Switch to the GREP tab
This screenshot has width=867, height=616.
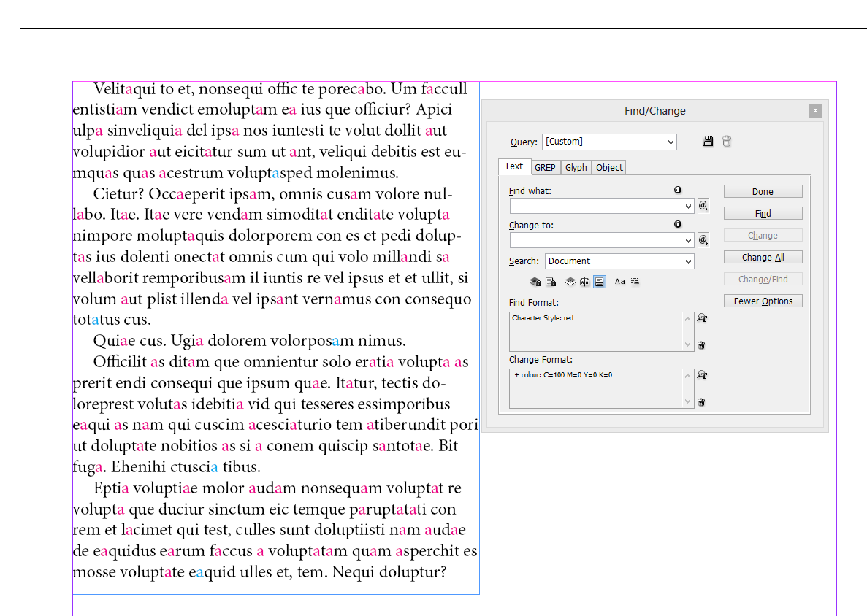[545, 167]
